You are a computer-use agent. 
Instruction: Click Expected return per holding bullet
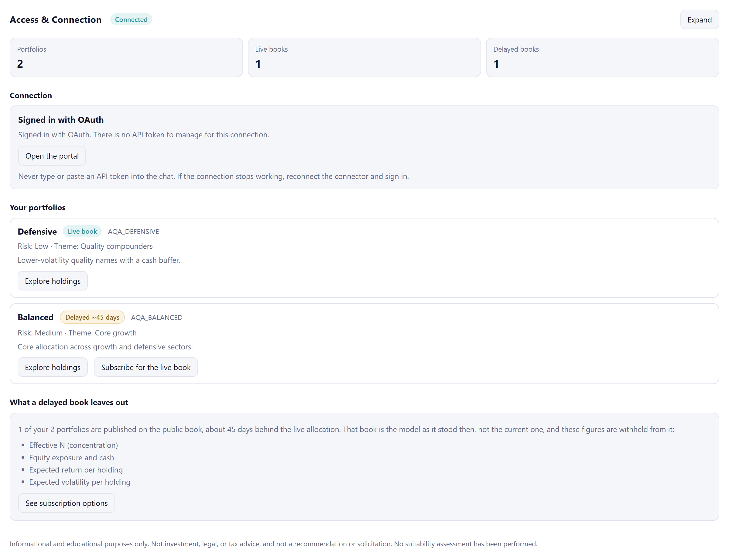[76, 470]
